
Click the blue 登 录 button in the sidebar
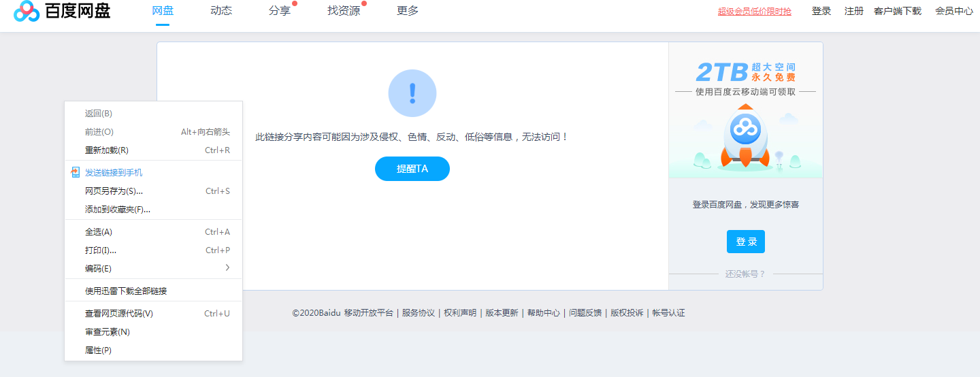pyautogui.click(x=746, y=242)
